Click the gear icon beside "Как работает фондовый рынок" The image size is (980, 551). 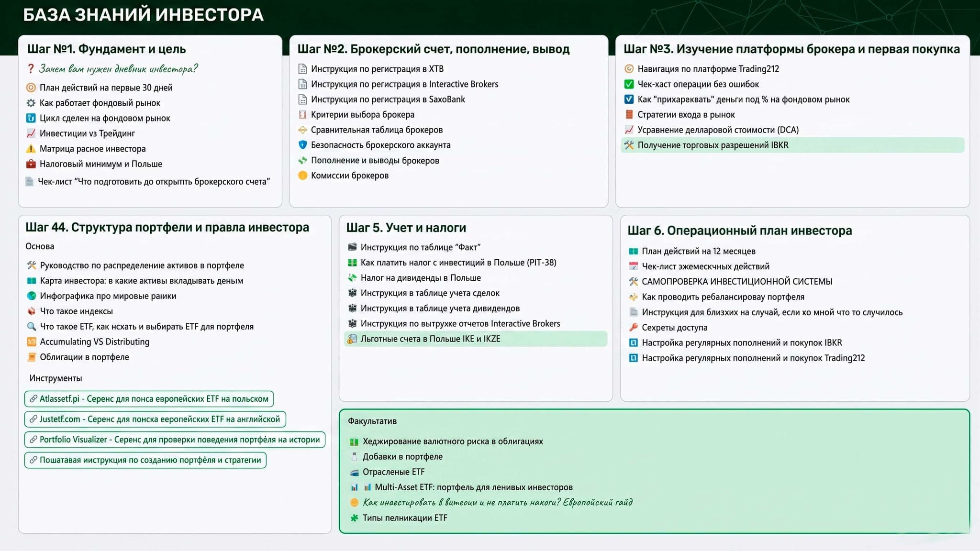[x=31, y=103]
